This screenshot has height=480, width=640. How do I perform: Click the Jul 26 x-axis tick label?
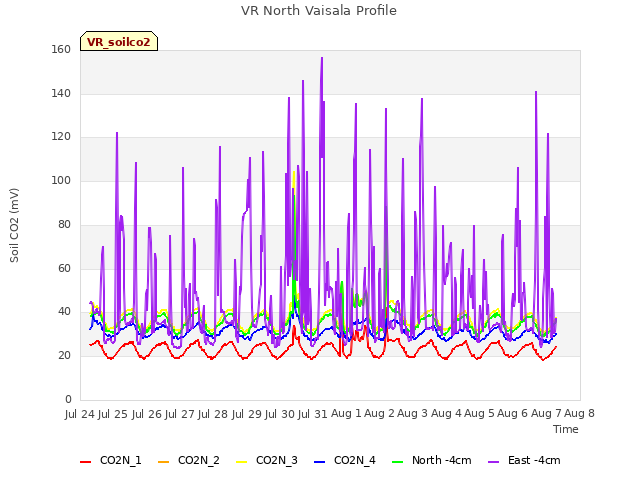point(147,414)
